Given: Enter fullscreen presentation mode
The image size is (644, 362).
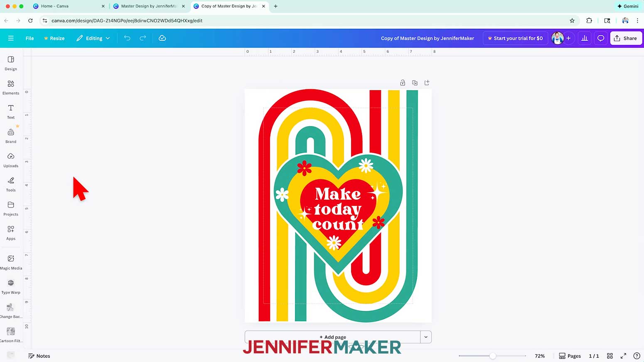Looking at the screenshot, I should (x=623, y=356).
